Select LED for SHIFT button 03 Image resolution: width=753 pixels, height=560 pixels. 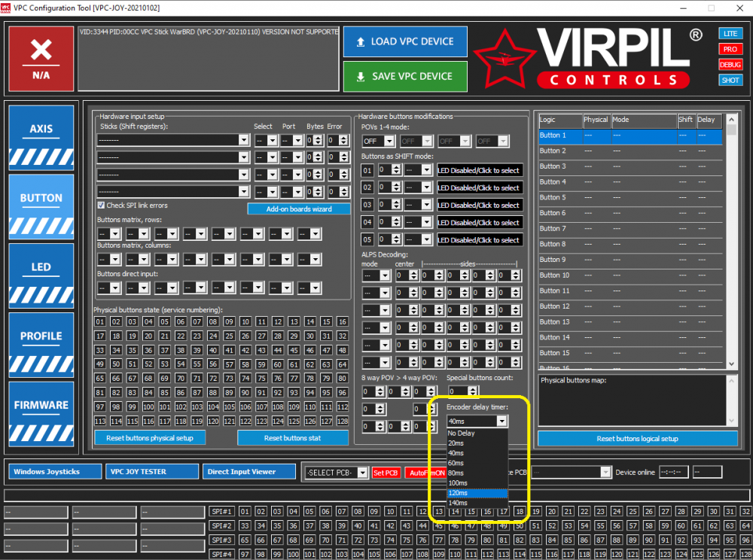479,205
